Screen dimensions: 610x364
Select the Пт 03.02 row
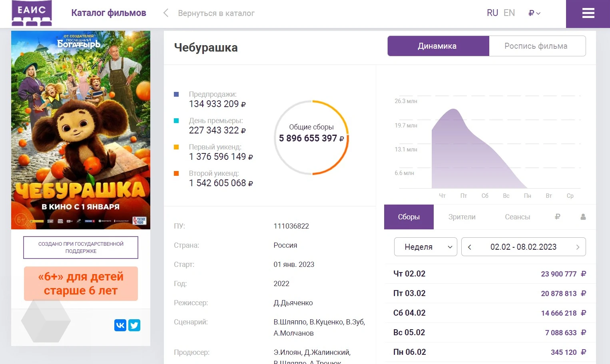tap(490, 293)
